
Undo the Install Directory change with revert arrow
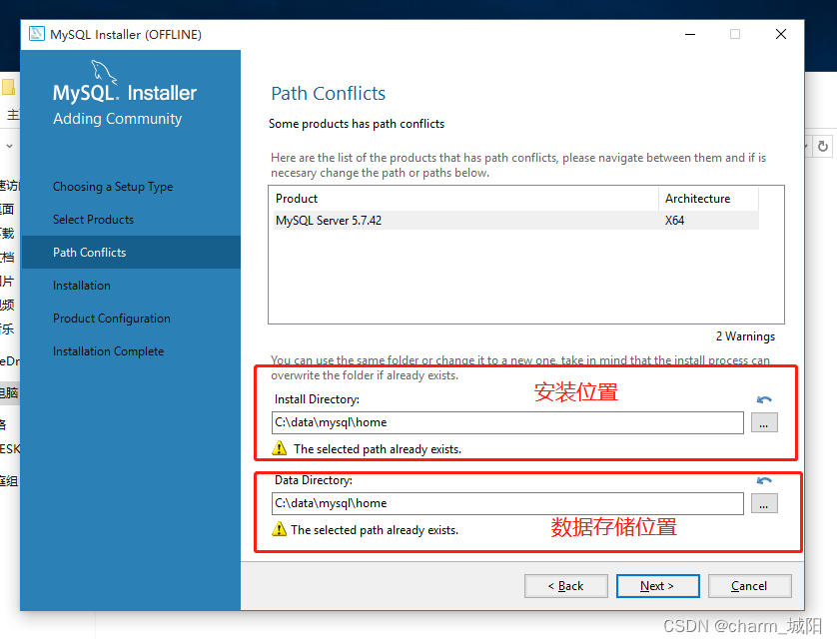coord(764,399)
